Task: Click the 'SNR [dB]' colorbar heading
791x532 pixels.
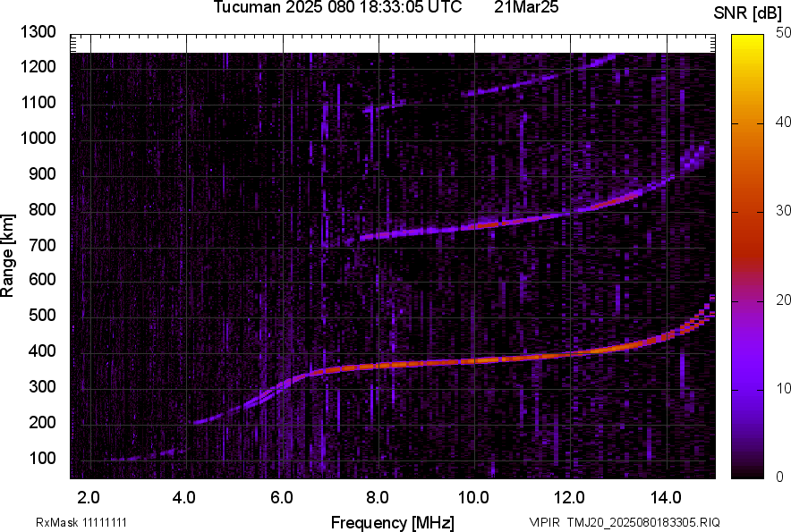Action: click(748, 13)
